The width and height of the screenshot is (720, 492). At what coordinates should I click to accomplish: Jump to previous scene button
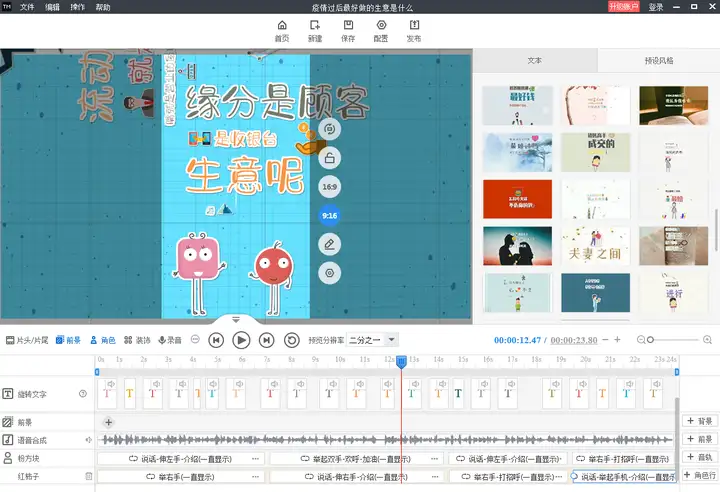pyautogui.click(x=216, y=340)
